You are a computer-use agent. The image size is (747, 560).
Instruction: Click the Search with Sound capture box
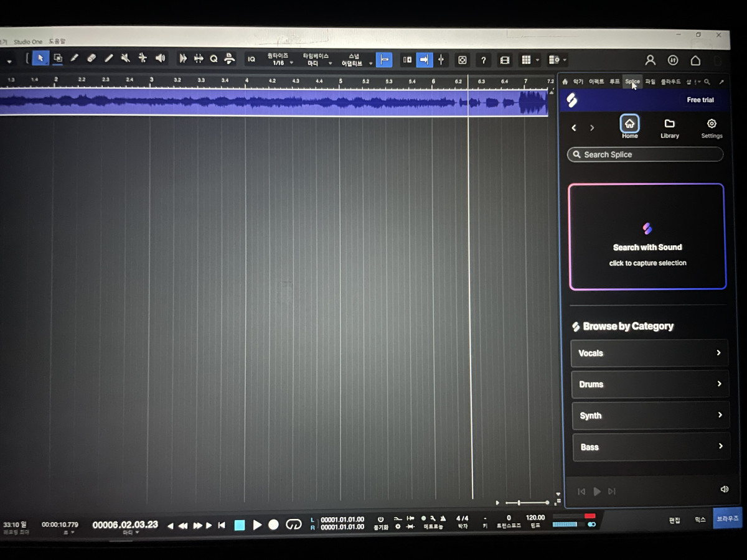647,236
